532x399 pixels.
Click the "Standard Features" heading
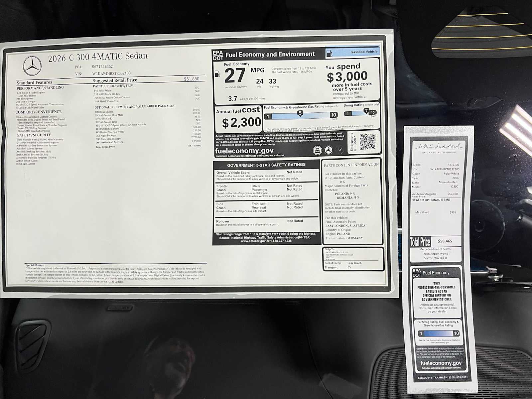[x=35, y=82]
